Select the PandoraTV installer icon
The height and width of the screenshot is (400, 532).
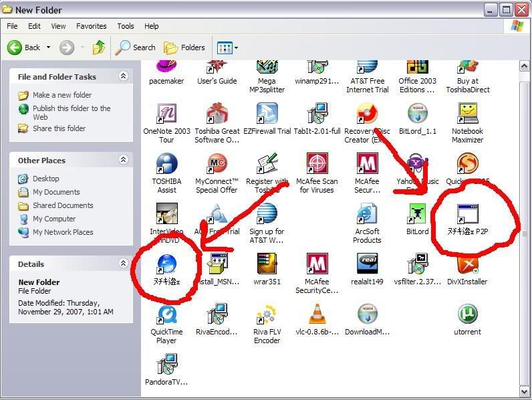pyautogui.click(x=166, y=365)
